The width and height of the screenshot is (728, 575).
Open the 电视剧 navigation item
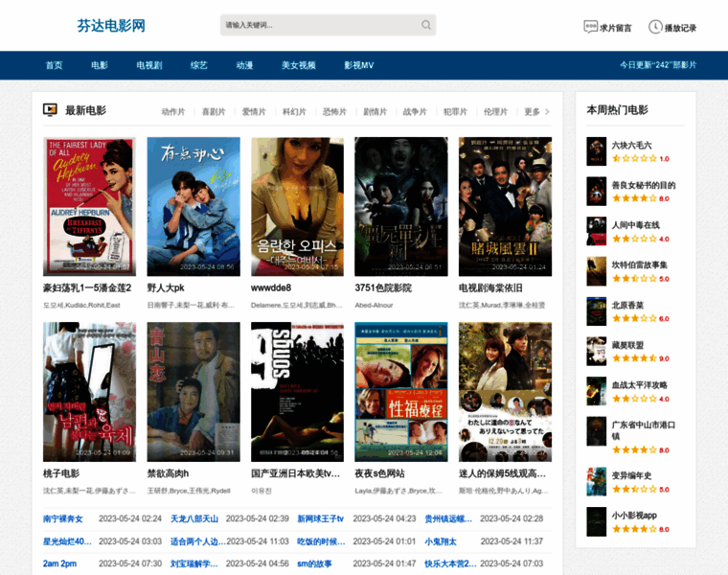click(x=149, y=65)
